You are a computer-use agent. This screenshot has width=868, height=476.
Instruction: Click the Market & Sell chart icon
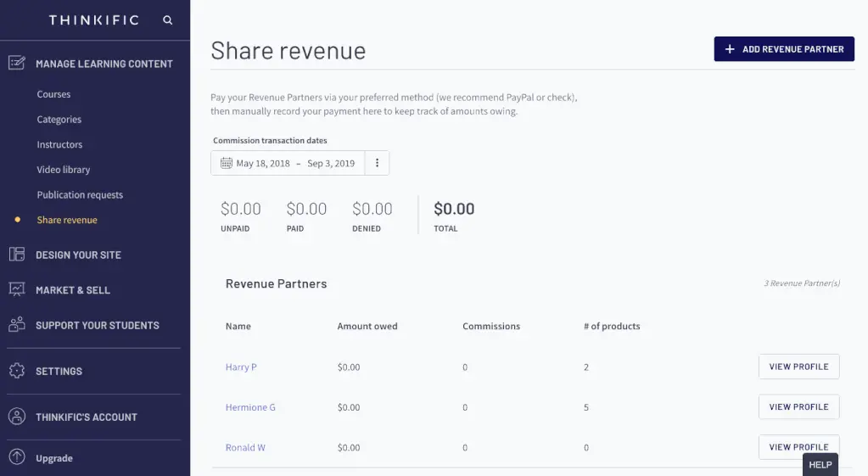[16, 290]
